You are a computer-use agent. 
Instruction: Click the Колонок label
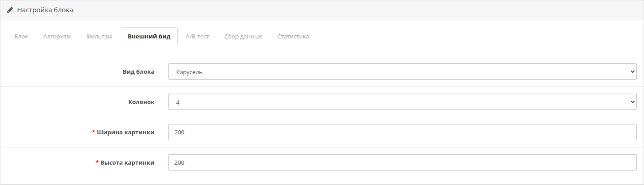(141, 102)
